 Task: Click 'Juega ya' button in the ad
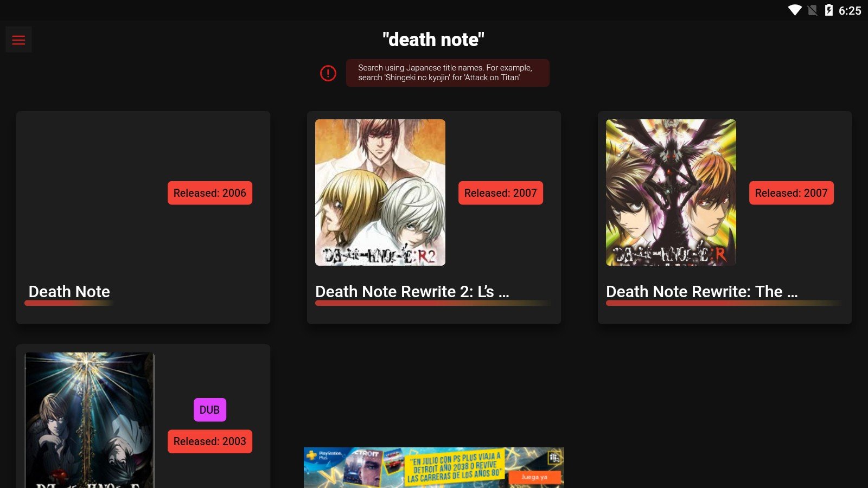(x=534, y=477)
